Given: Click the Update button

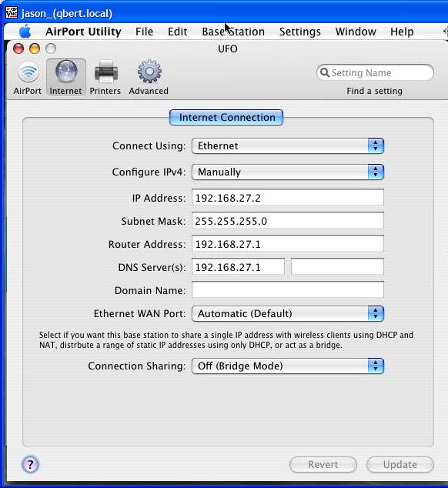Looking at the screenshot, I should [400, 465].
